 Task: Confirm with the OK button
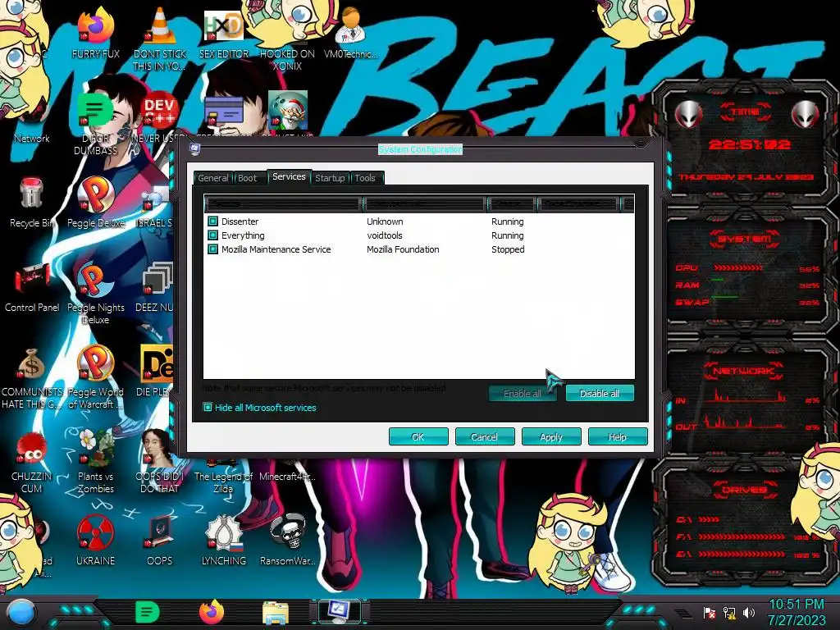(x=418, y=437)
